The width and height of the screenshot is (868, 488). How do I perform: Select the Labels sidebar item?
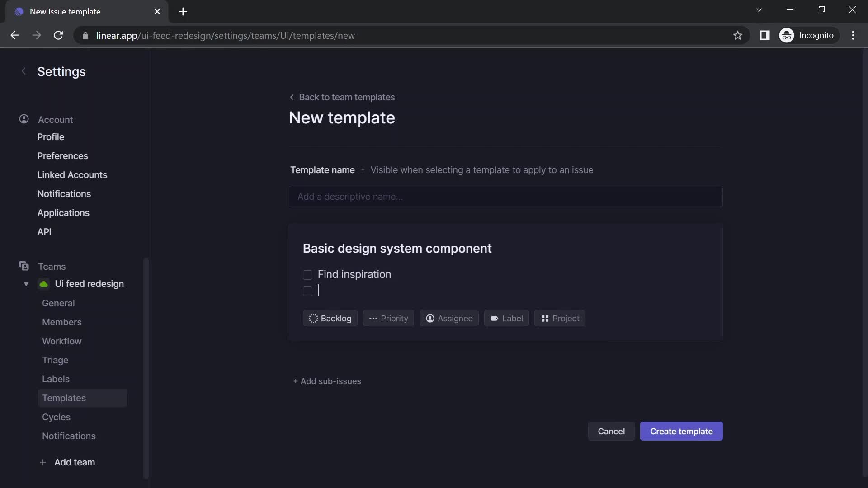tap(56, 379)
